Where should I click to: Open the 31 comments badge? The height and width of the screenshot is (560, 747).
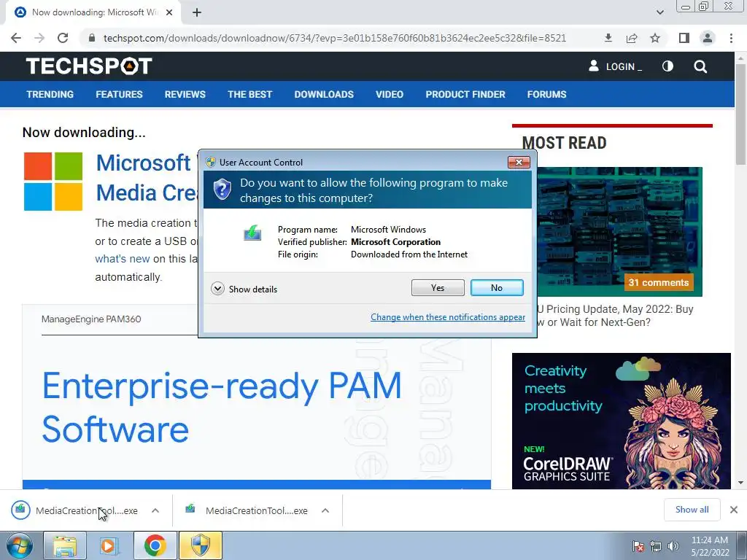tap(659, 282)
